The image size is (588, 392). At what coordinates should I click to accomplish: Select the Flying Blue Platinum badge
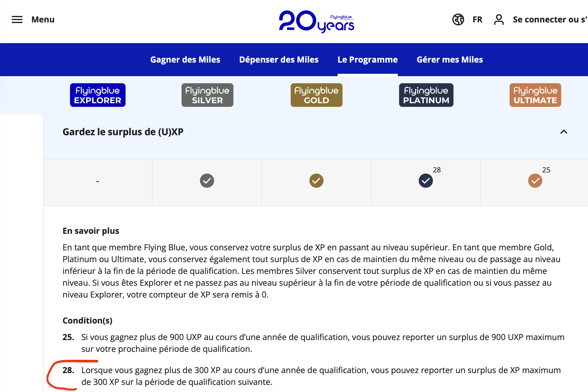tap(426, 95)
